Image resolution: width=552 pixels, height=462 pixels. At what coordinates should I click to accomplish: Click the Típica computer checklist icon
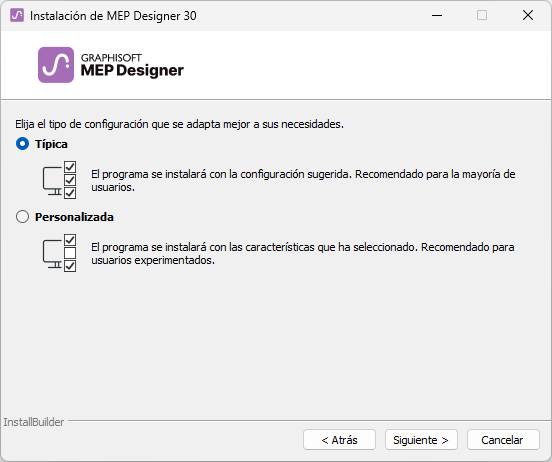(x=59, y=180)
